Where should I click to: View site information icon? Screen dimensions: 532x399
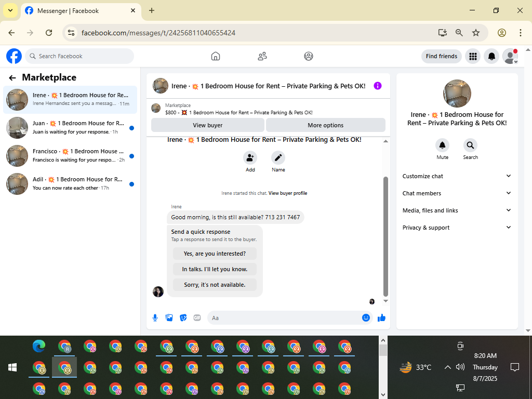71,33
